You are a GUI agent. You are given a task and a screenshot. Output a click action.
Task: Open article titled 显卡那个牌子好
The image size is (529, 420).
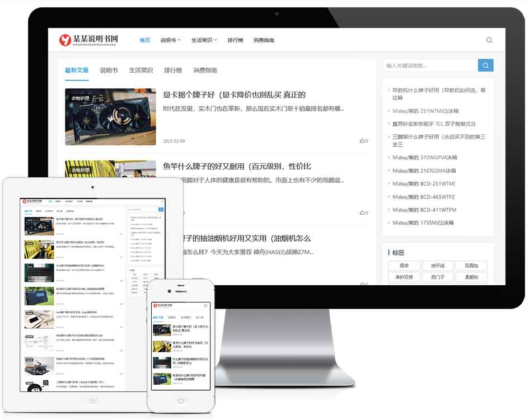[x=234, y=95]
